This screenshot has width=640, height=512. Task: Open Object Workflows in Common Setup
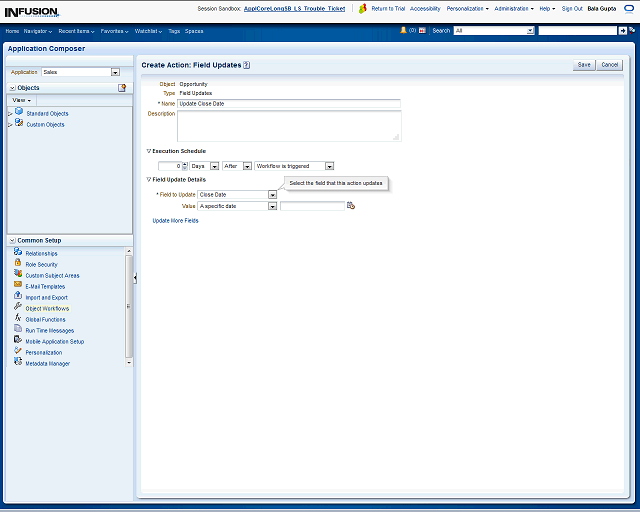pos(47,309)
